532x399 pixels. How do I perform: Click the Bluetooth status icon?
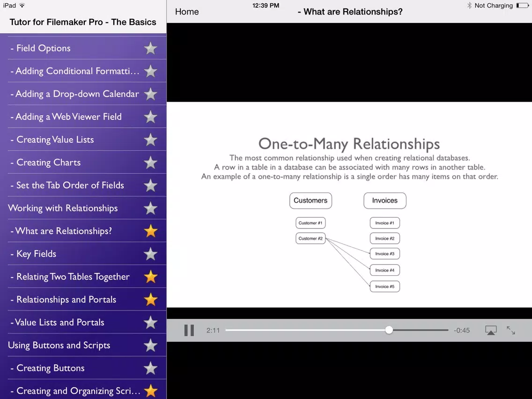[x=469, y=6]
